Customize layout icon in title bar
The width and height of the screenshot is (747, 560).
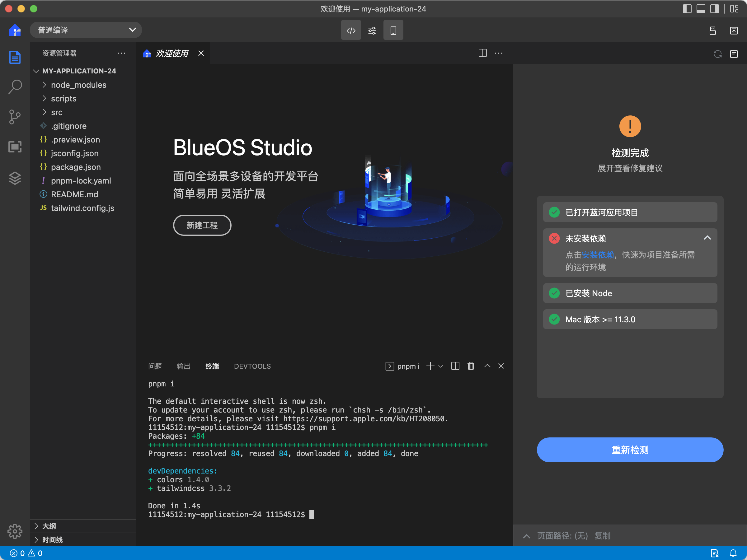pos(734,9)
